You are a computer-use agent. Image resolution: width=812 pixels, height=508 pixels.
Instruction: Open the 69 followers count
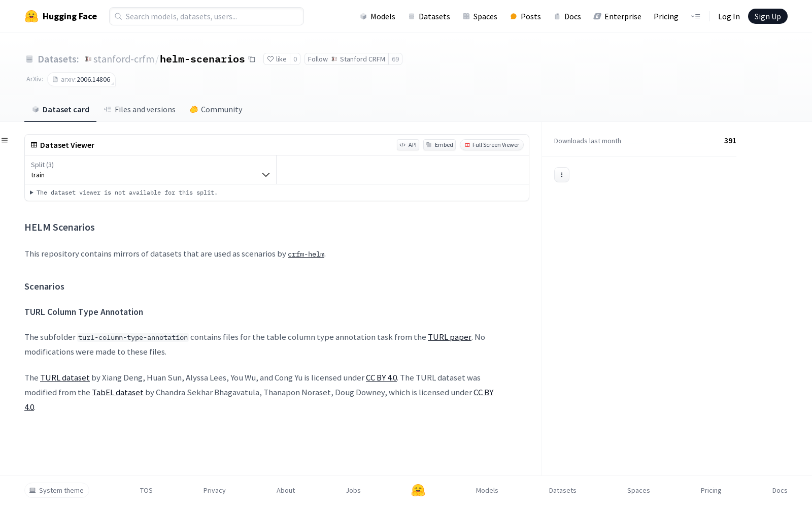click(395, 59)
